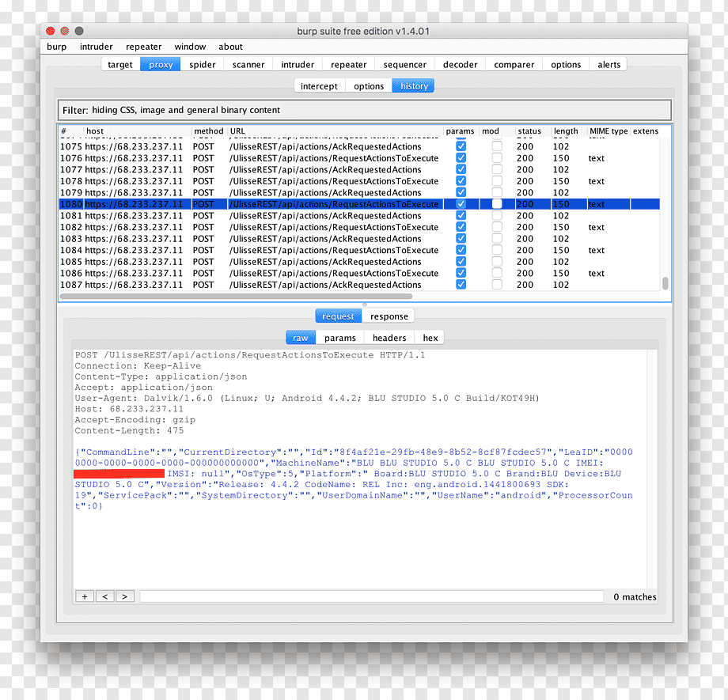The height and width of the screenshot is (700, 728).
Task: Switch message view to params
Action: pyautogui.click(x=339, y=338)
